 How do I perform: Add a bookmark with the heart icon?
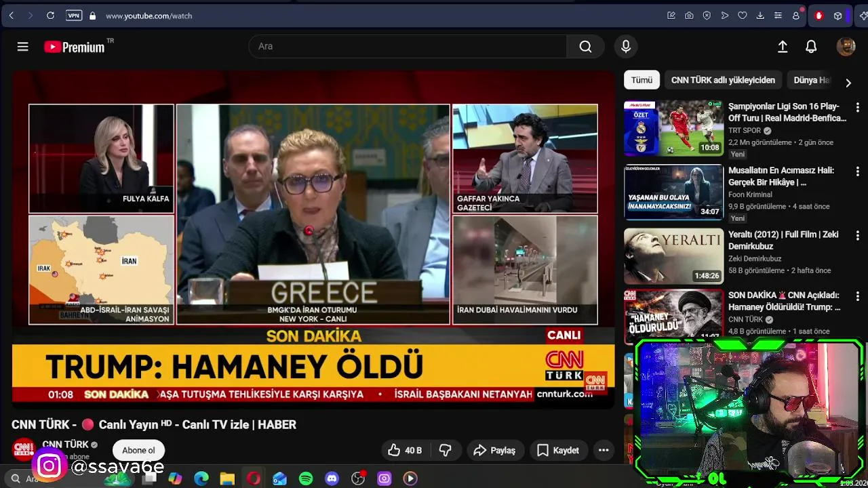coord(743,16)
